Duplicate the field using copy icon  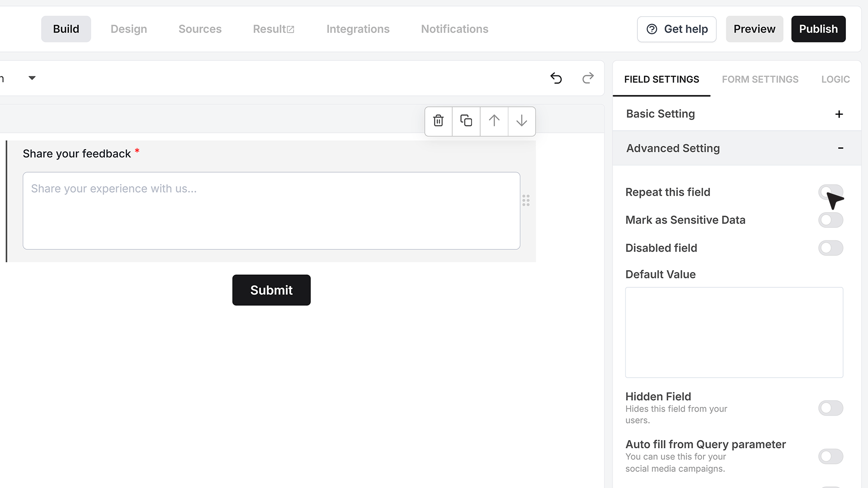pos(466,121)
